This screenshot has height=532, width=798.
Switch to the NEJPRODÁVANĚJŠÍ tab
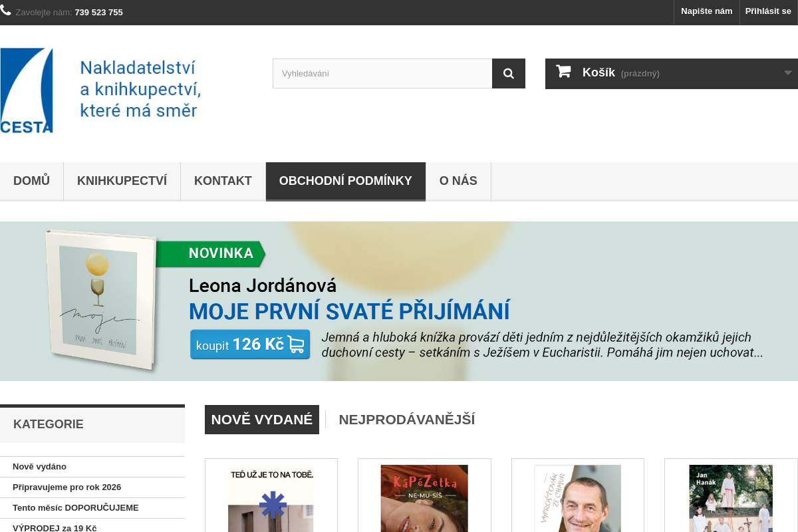[407, 420]
